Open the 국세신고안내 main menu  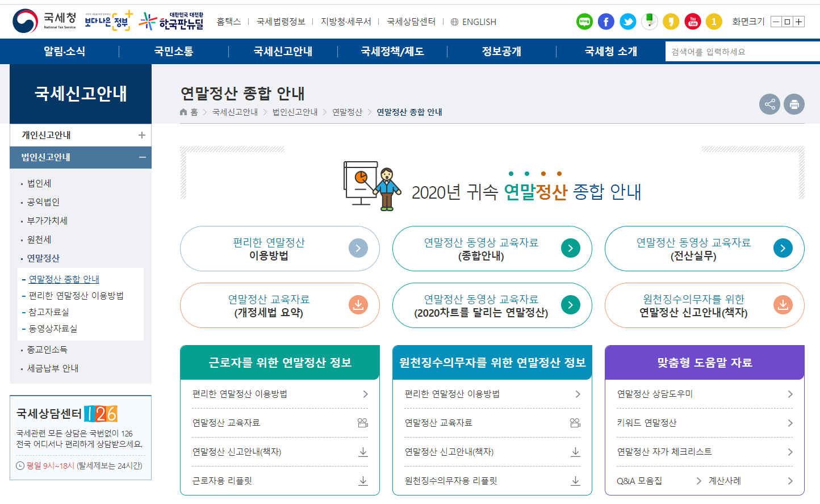coord(283,51)
